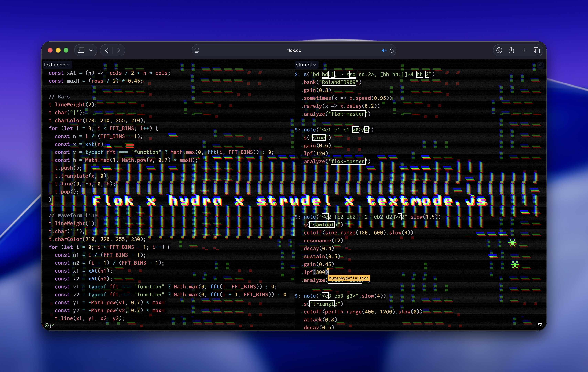
Task: Share the current page
Action: (x=511, y=50)
